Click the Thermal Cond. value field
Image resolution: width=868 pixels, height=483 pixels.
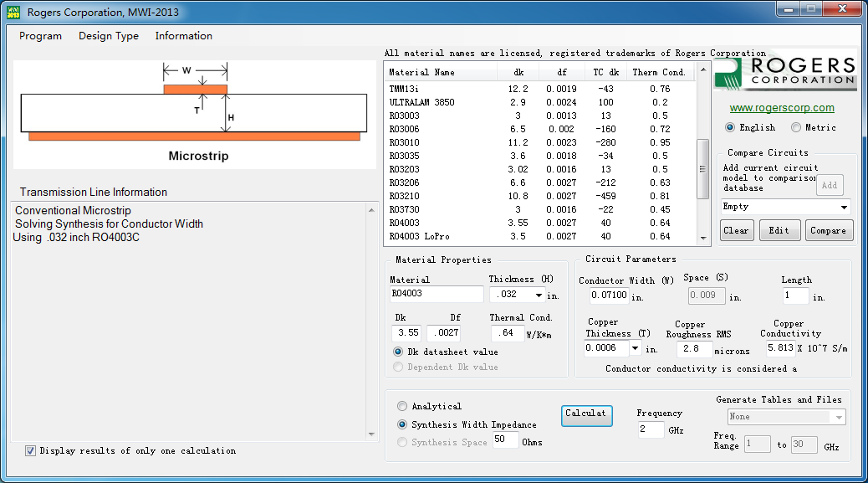pyautogui.click(x=507, y=333)
